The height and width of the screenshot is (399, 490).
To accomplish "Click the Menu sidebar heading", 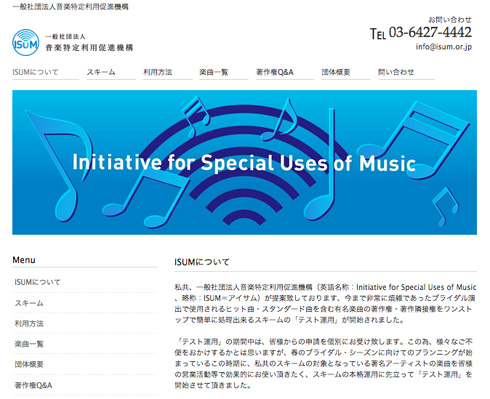I will click(24, 260).
